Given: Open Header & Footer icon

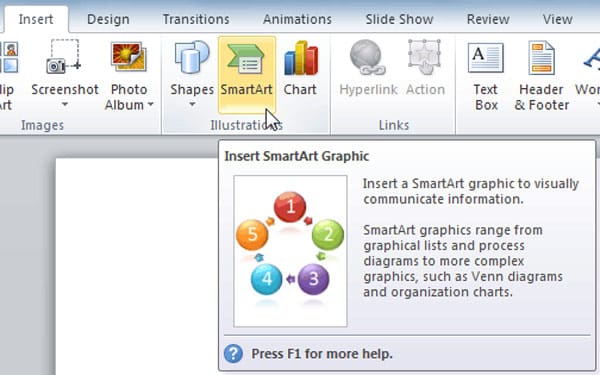Looking at the screenshot, I should click(541, 58).
